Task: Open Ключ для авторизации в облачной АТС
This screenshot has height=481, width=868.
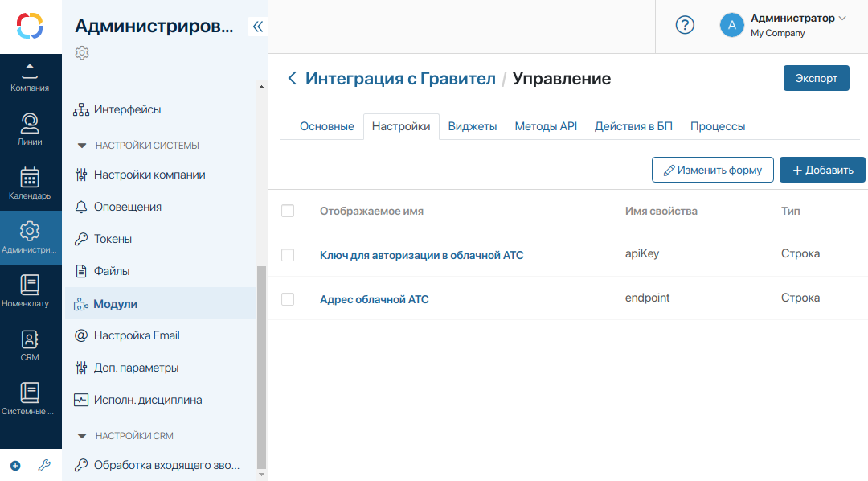Action: (421, 255)
